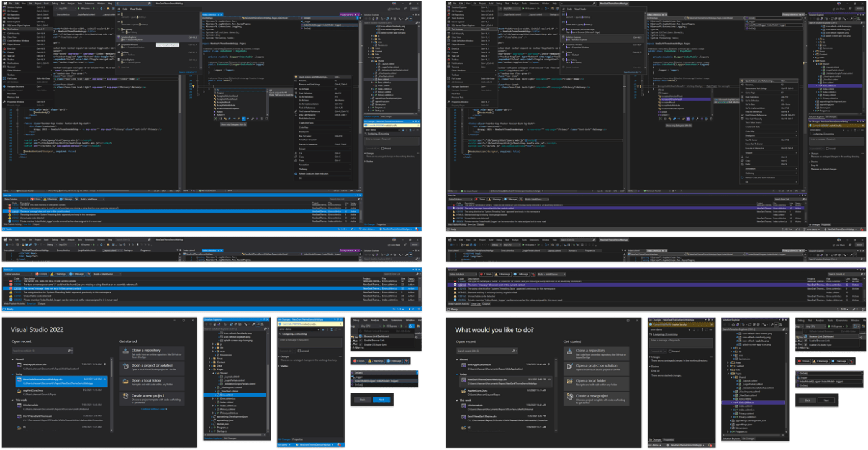Click the Continue without code link
Viewport: 868px width, 450px height.
pyautogui.click(x=153, y=409)
